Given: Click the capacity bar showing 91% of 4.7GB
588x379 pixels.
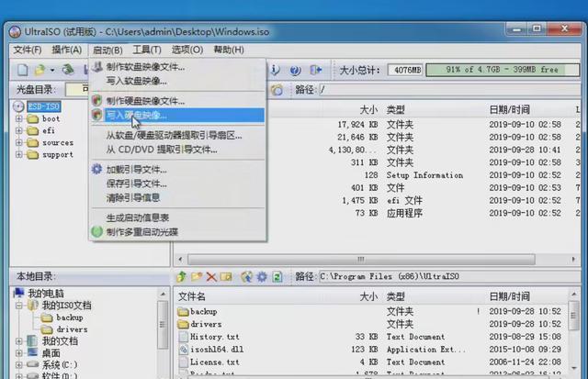Looking at the screenshot, I should (x=503, y=70).
